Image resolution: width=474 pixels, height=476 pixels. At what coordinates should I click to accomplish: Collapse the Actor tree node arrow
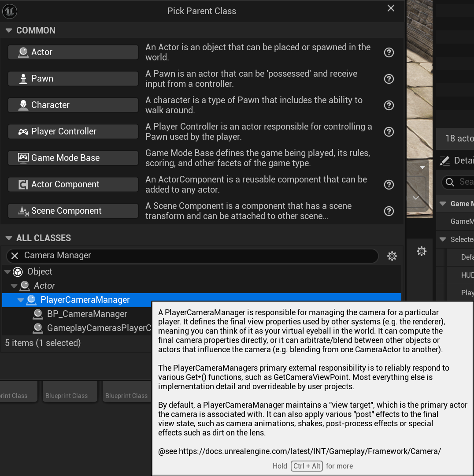coord(14,286)
